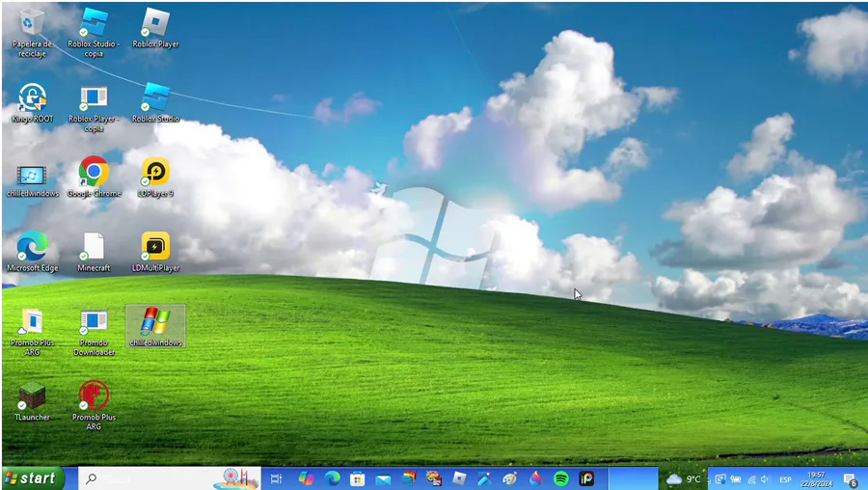Select the Kingo ROOT desktop icon
The width and height of the screenshot is (868, 490).
[x=32, y=103]
